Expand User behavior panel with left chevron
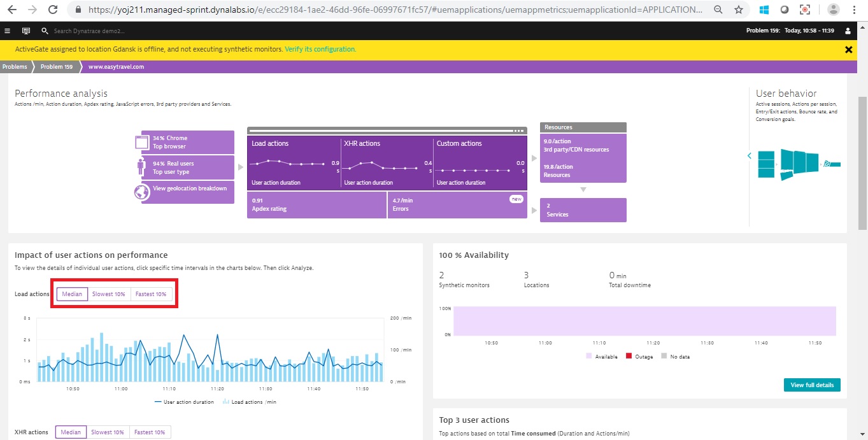The image size is (868, 440). pyautogui.click(x=750, y=156)
